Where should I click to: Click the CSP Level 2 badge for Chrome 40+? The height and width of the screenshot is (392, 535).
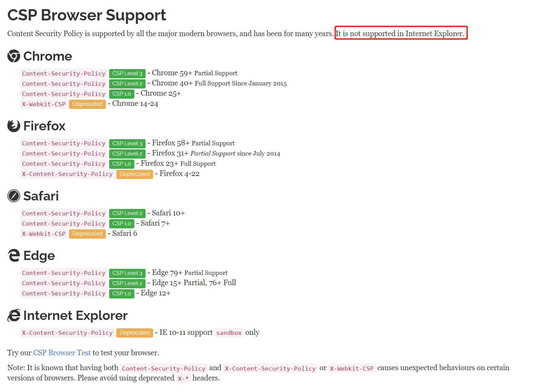point(127,84)
